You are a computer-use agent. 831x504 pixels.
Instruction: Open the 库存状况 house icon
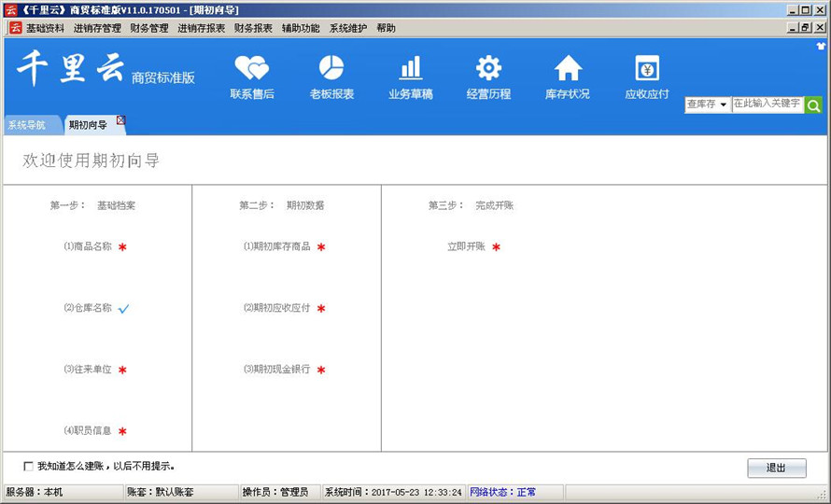[x=568, y=69]
